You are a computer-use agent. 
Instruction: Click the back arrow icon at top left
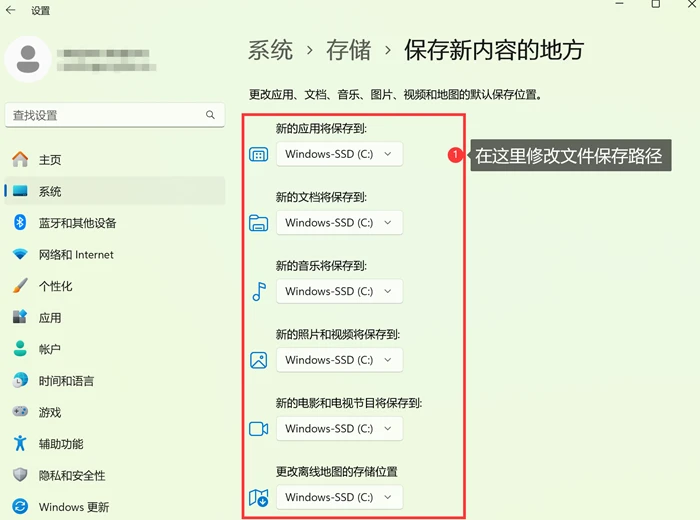click(x=10, y=10)
